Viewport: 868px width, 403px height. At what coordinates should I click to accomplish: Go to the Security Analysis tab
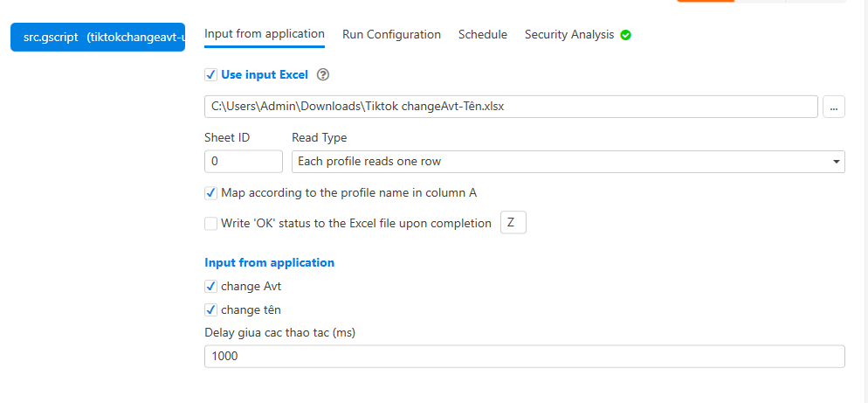[569, 35]
